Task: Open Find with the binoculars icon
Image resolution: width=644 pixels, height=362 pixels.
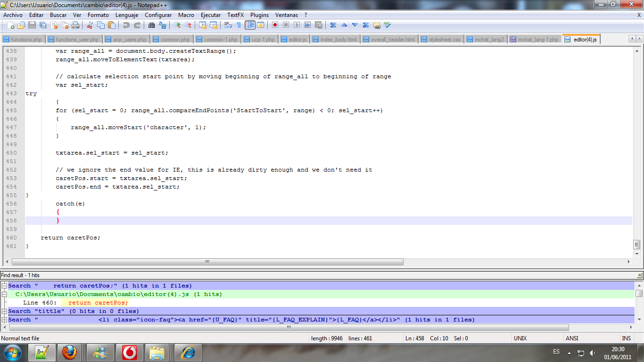Action: tap(151, 25)
